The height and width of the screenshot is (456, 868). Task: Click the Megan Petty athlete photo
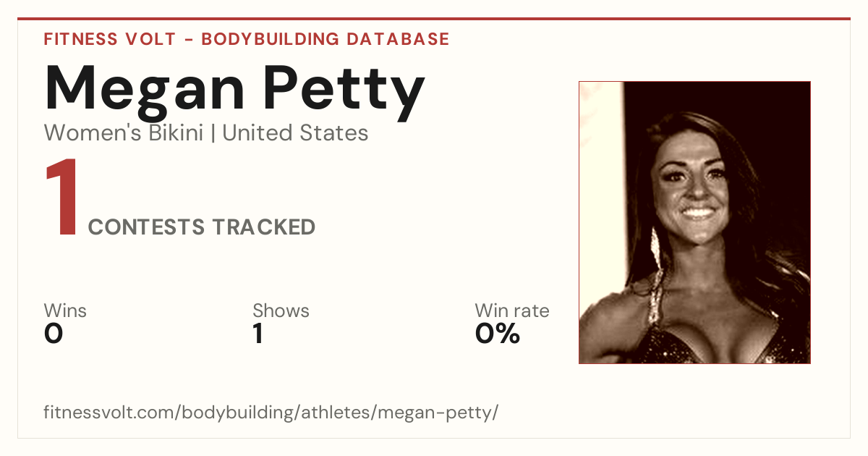(694, 222)
